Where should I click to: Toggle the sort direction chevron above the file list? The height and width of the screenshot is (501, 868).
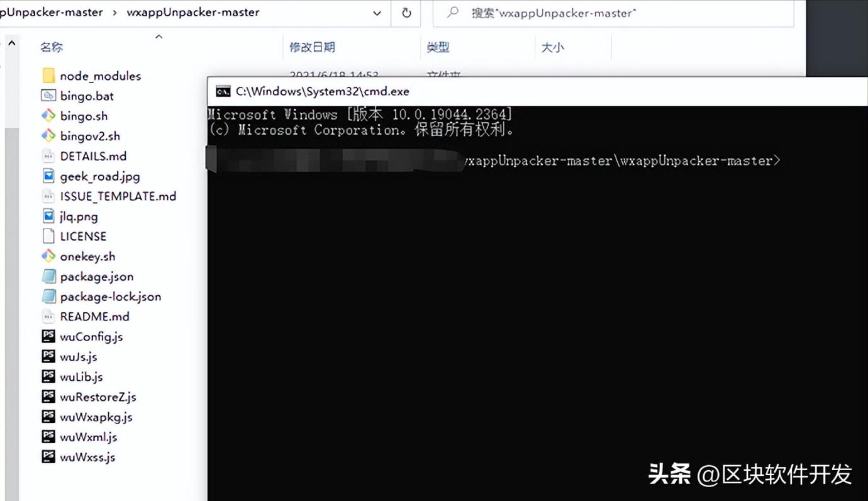tap(159, 37)
